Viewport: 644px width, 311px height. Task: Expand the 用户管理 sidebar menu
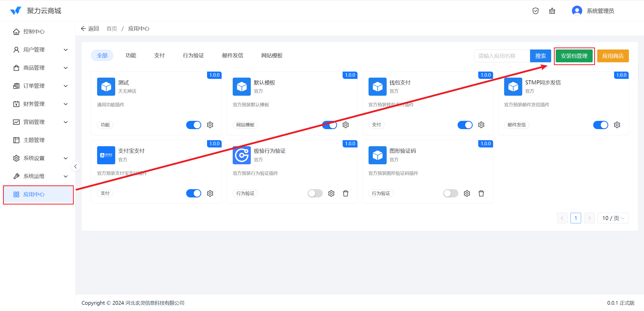click(40, 50)
